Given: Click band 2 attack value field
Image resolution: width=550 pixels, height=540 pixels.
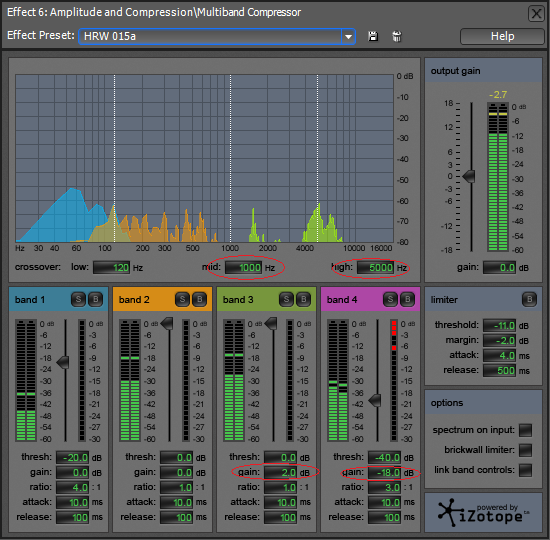Looking at the screenshot, I should (176, 502).
